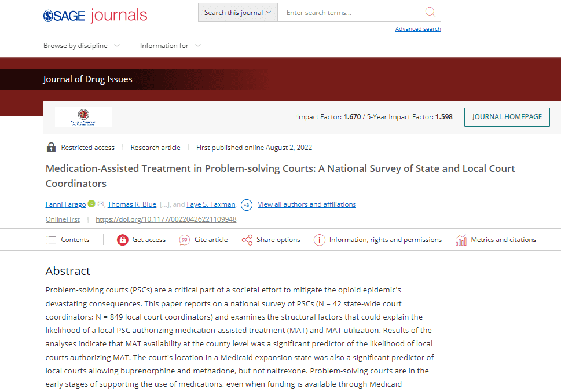The image size is (561, 392).
Task: Click the Share options icon
Action: pos(247,240)
